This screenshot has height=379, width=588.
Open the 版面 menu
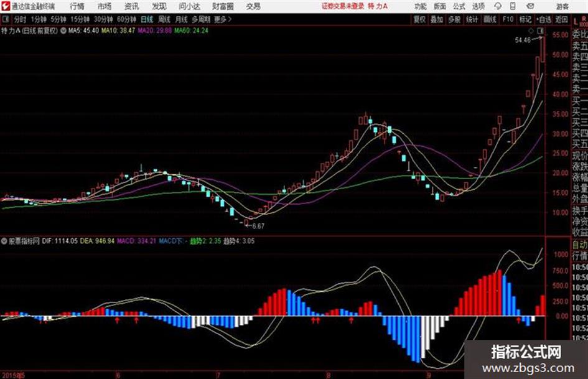coord(439,6)
